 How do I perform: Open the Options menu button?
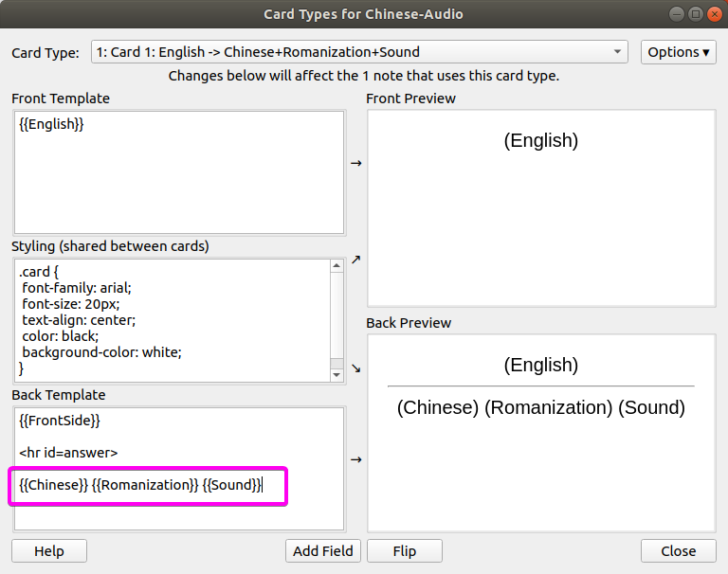click(x=679, y=52)
